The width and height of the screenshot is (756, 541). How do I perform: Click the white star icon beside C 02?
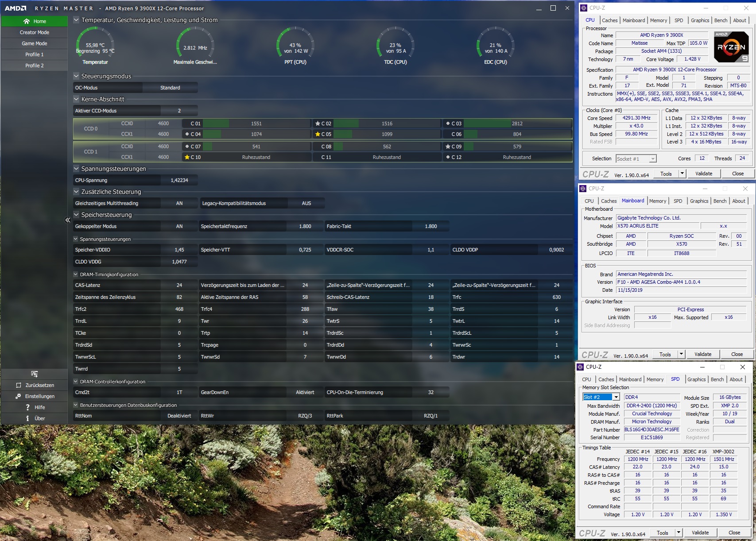point(318,124)
